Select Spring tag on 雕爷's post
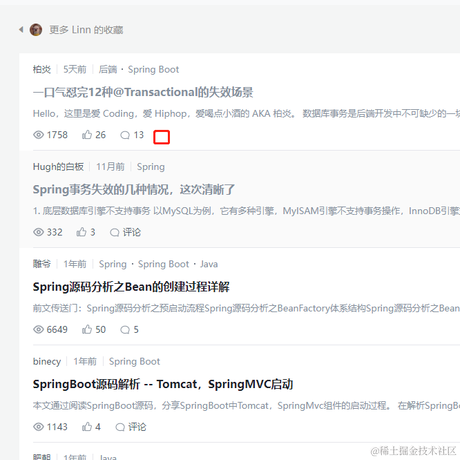This screenshot has height=460, width=460. click(113, 264)
